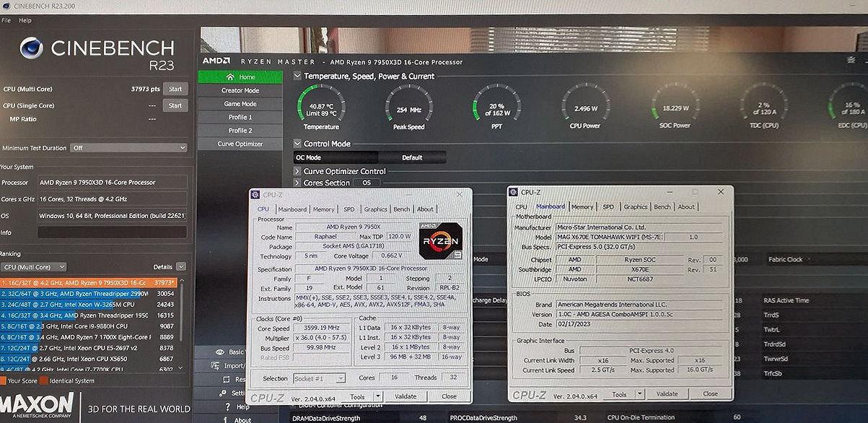Select Creator Mode in Ryzen Master
Screen dimensions: 868x423
(x=240, y=90)
